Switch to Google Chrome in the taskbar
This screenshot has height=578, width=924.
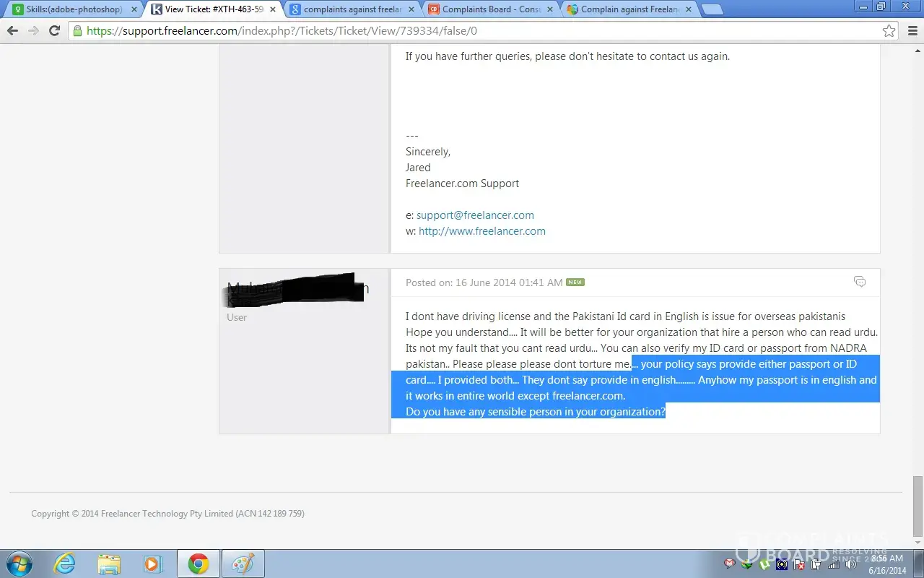click(x=199, y=564)
